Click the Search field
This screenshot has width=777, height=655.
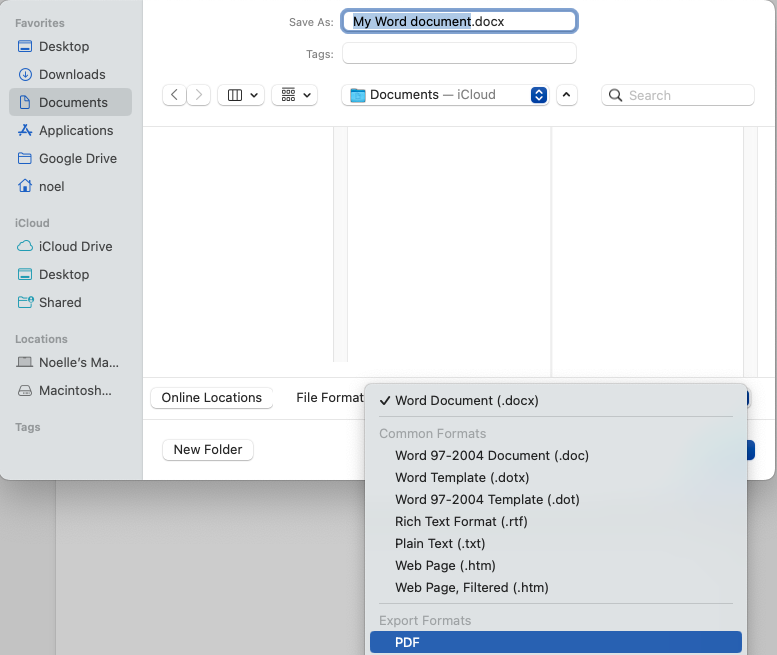[678, 95]
